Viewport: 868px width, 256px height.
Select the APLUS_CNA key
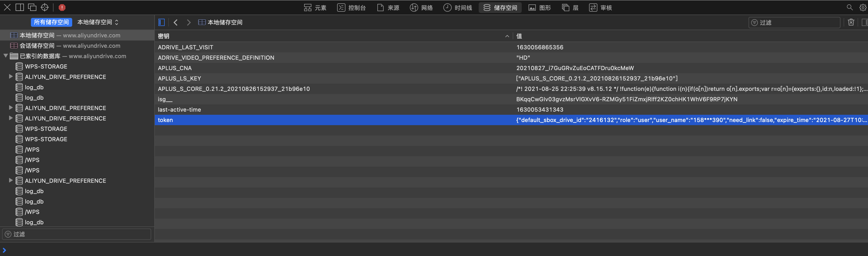pos(175,68)
